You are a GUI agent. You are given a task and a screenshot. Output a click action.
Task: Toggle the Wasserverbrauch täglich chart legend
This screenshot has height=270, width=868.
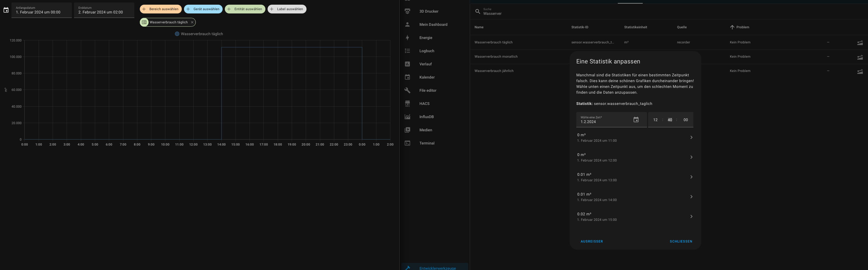coord(199,34)
